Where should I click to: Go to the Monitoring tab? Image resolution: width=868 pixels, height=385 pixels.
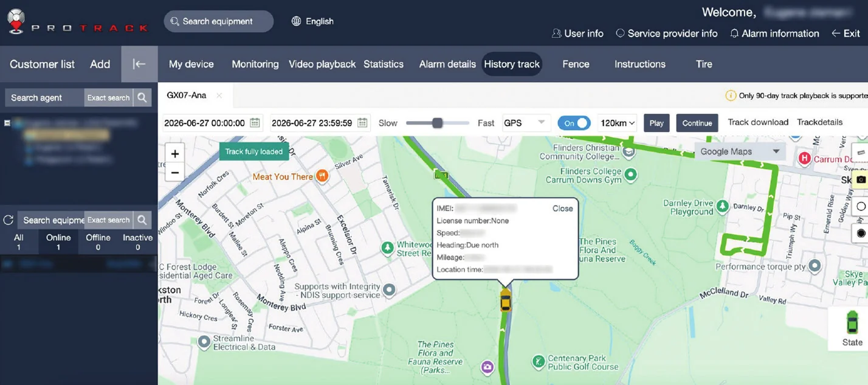point(255,64)
